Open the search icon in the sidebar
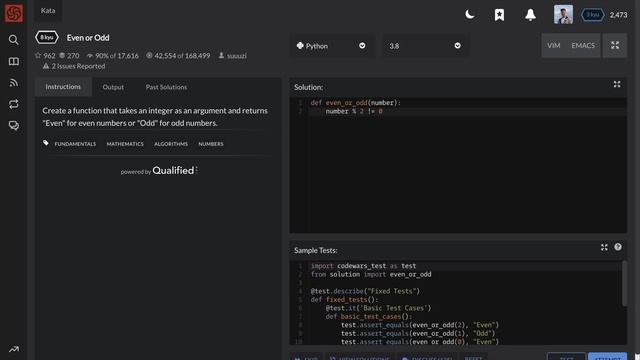The image size is (640, 360). click(13, 40)
